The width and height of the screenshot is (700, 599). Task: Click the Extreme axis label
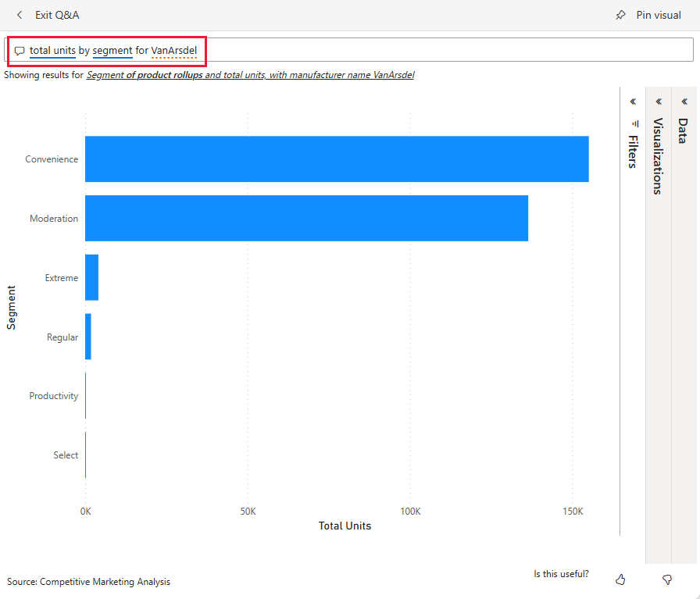point(62,278)
